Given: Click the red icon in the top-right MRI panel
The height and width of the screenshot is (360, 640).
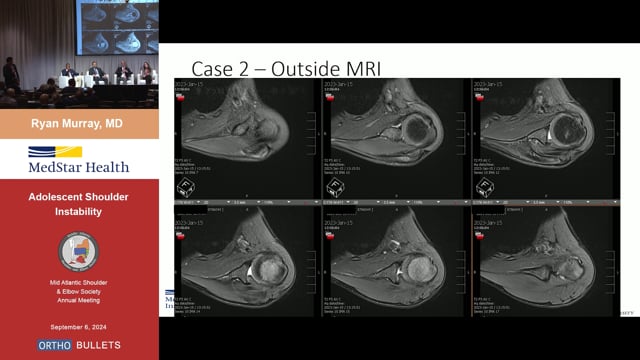Looking at the screenshot, I should point(479,97).
